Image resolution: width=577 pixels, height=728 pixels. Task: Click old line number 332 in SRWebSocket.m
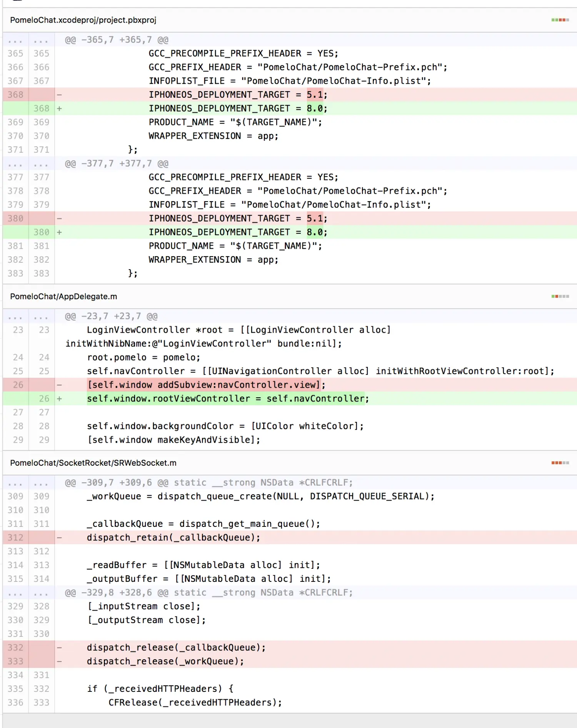15,648
